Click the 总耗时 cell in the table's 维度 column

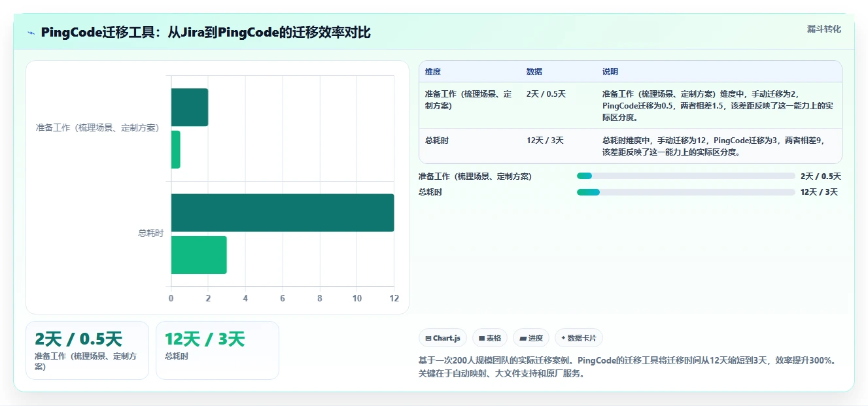point(436,141)
